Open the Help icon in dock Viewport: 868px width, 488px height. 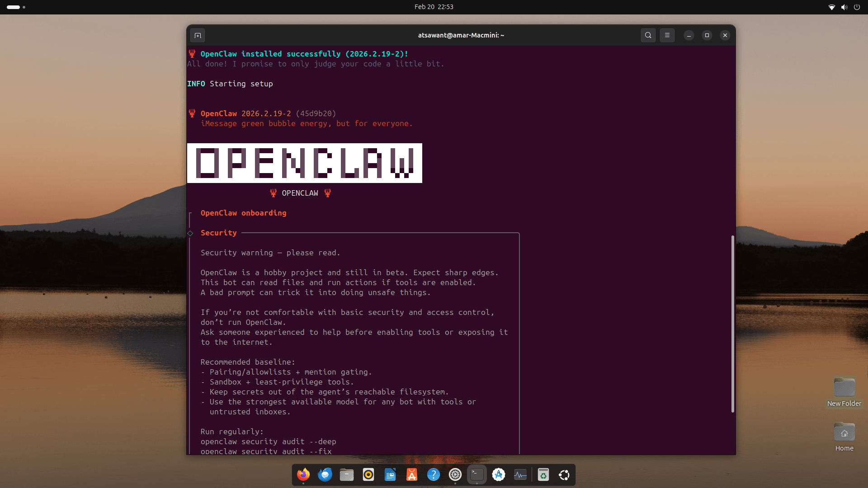point(434,475)
